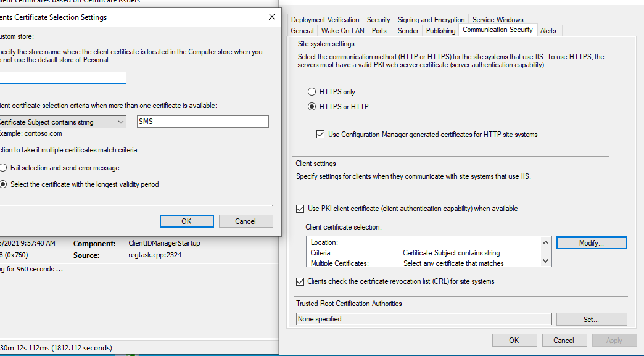The height and width of the screenshot is (356, 644).
Task: Click the field containing SMS
Action: click(x=202, y=122)
